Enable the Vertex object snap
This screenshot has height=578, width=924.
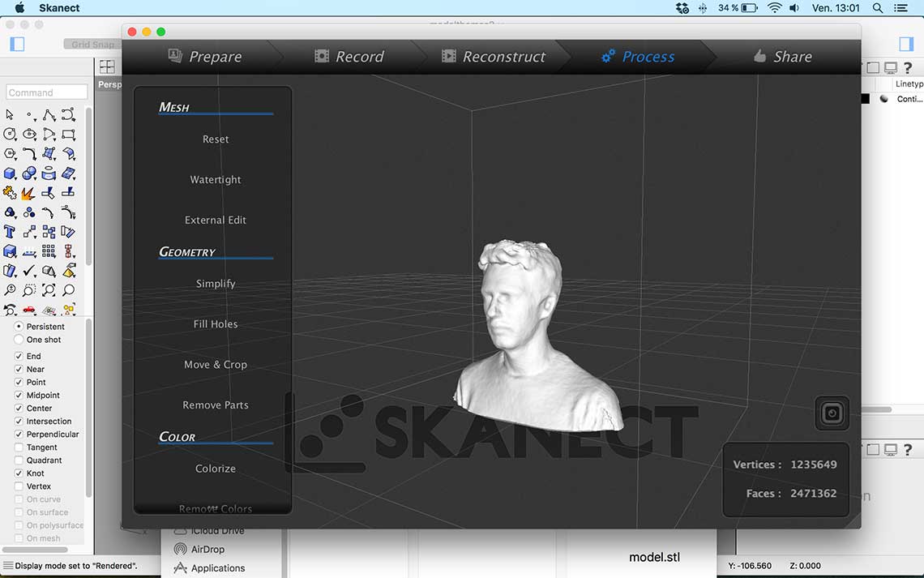click(x=19, y=486)
